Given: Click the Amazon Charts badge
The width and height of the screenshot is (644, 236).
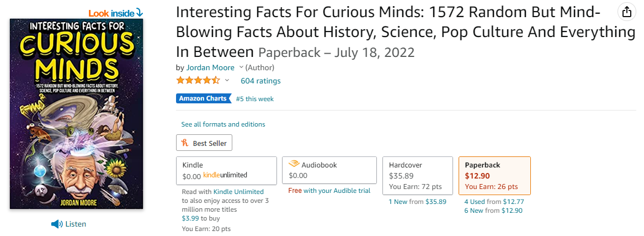Looking at the screenshot, I should coord(203,98).
